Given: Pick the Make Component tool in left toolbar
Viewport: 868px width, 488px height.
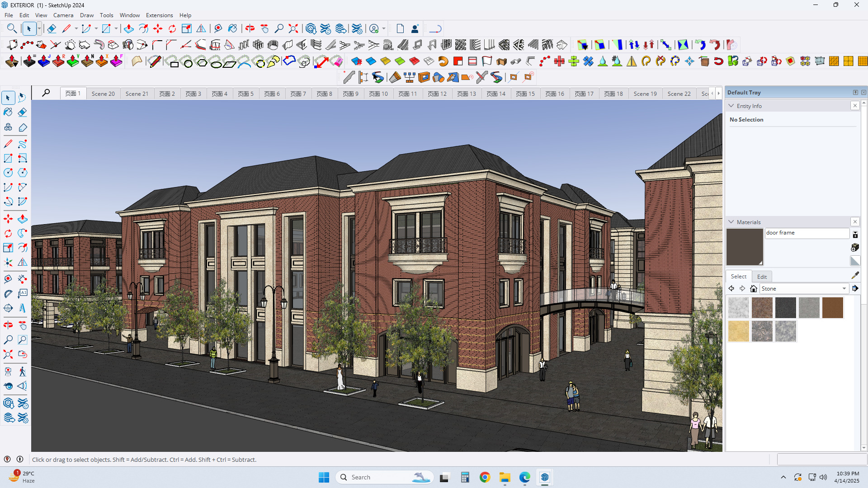Looking at the screenshot, I should [8, 127].
